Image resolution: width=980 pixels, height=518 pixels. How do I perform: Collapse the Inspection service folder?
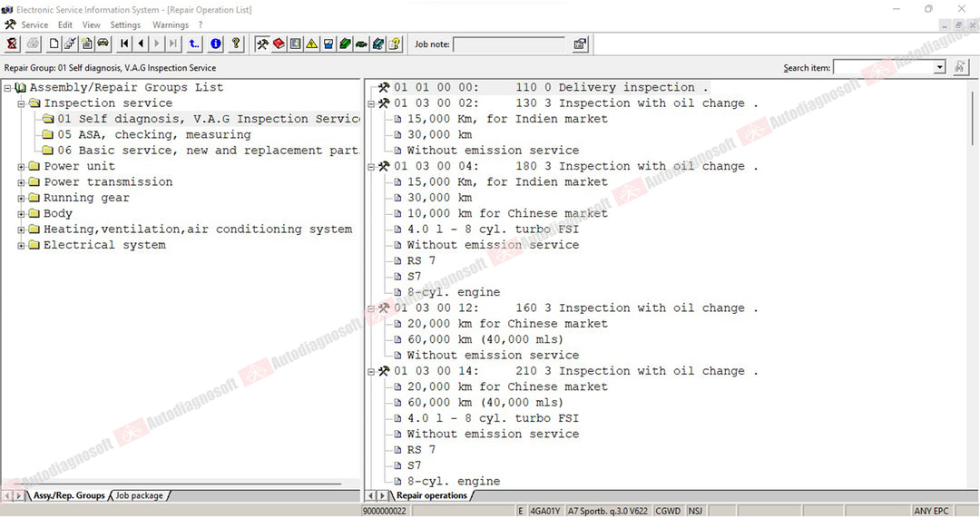point(21,103)
